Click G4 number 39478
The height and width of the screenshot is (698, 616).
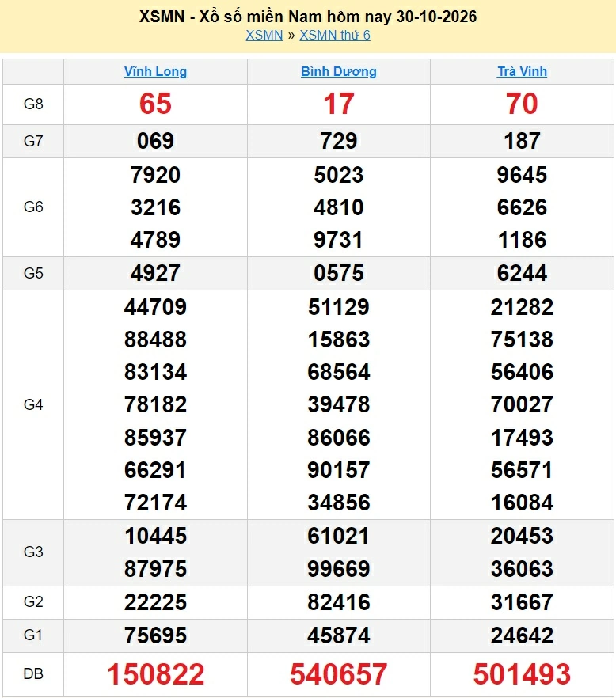point(339,404)
